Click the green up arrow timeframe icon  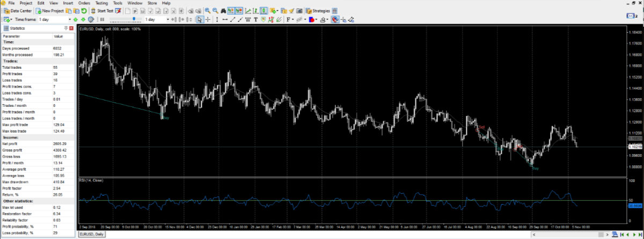[75, 19]
